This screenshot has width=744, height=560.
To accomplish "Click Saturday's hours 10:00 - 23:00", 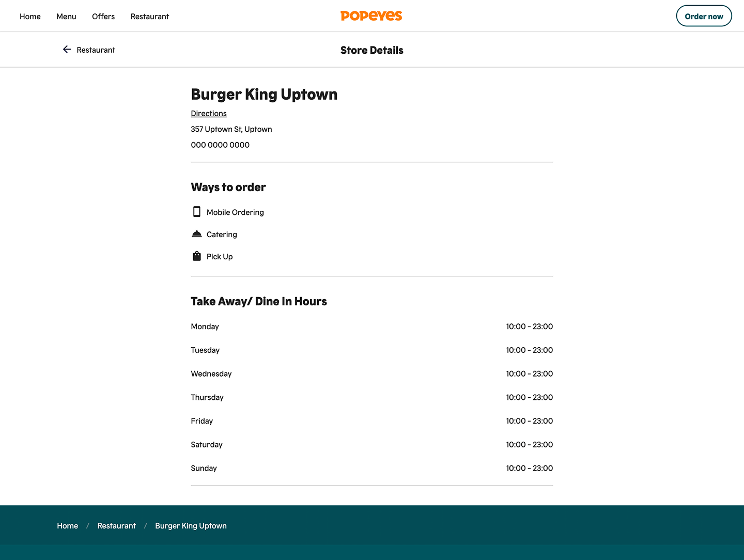I will [x=530, y=445].
